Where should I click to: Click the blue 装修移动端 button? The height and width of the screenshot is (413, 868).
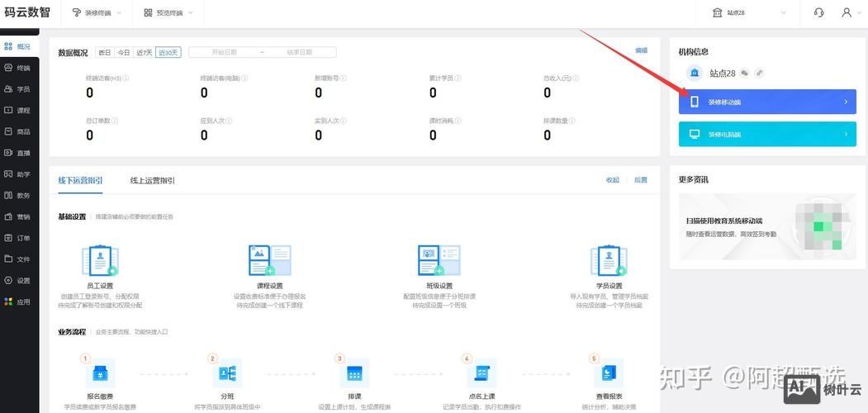tap(766, 102)
